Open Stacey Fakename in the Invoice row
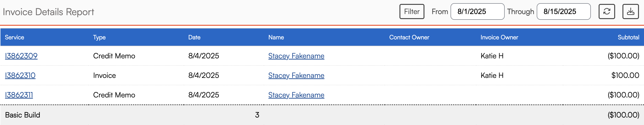This screenshot has height=125, width=644. tap(296, 75)
